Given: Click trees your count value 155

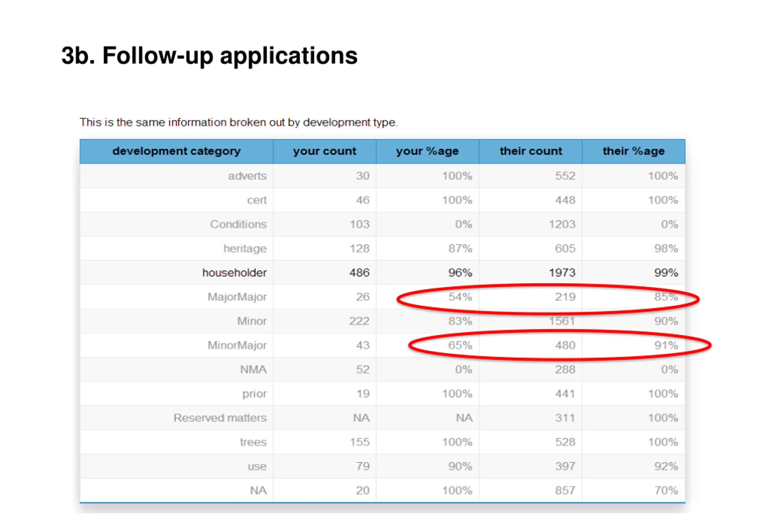Looking at the screenshot, I should click(x=360, y=442).
